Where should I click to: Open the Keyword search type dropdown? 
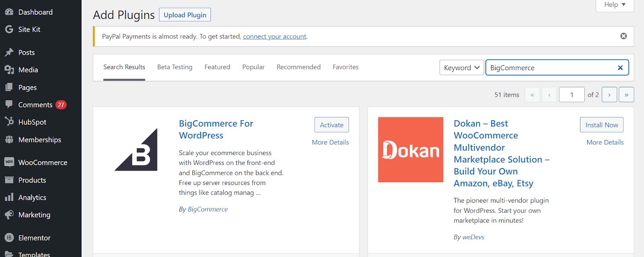(462, 68)
